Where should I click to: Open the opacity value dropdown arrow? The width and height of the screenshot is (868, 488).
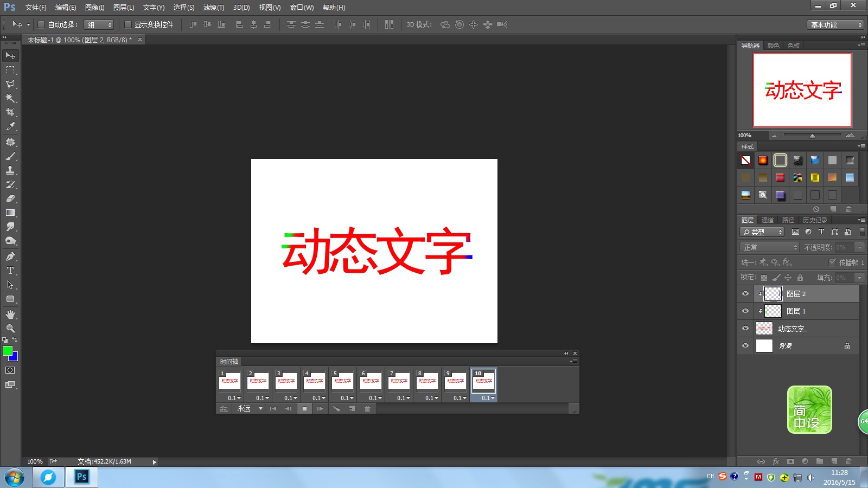pyautogui.click(x=859, y=247)
